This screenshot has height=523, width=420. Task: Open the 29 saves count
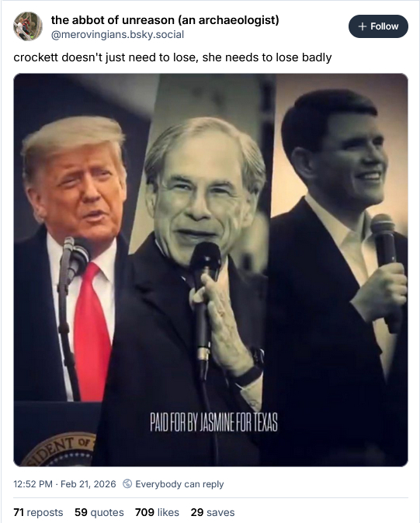pos(213,512)
